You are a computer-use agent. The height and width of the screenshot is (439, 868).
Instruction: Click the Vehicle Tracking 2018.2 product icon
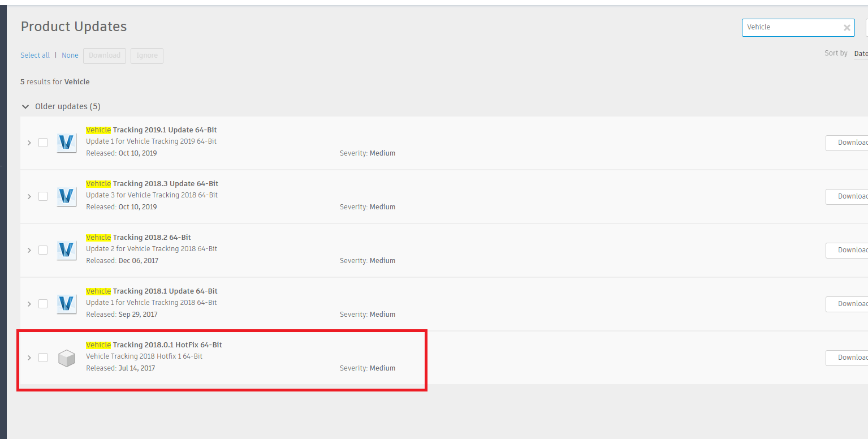(66, 250)
